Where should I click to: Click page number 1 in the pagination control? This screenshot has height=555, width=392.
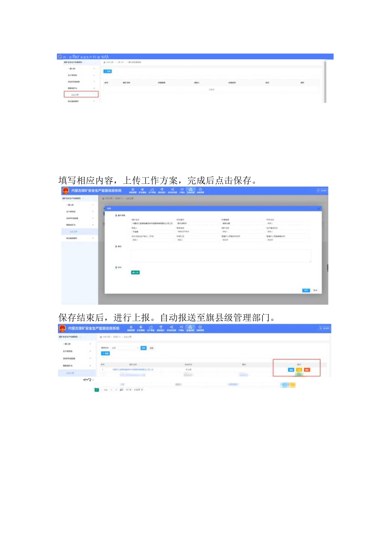click(96, 389)
